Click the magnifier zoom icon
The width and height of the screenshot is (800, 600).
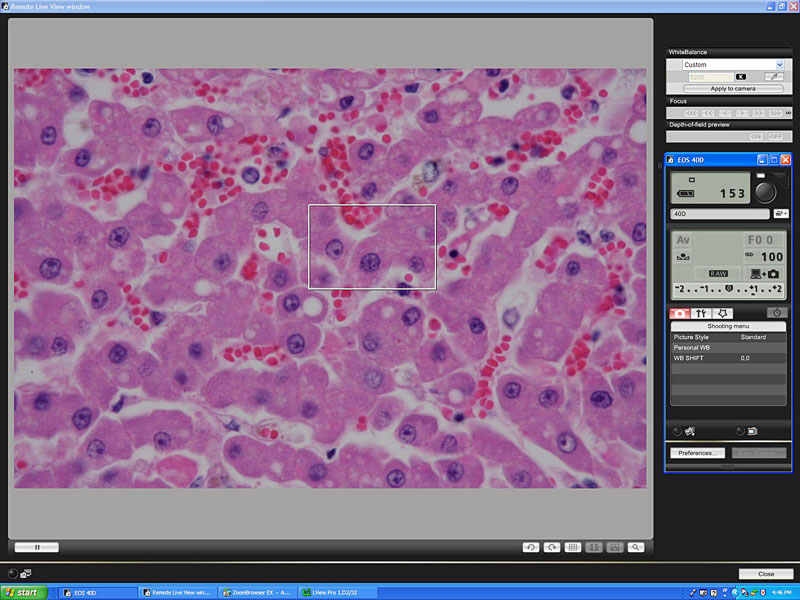[x=635, y=547]
